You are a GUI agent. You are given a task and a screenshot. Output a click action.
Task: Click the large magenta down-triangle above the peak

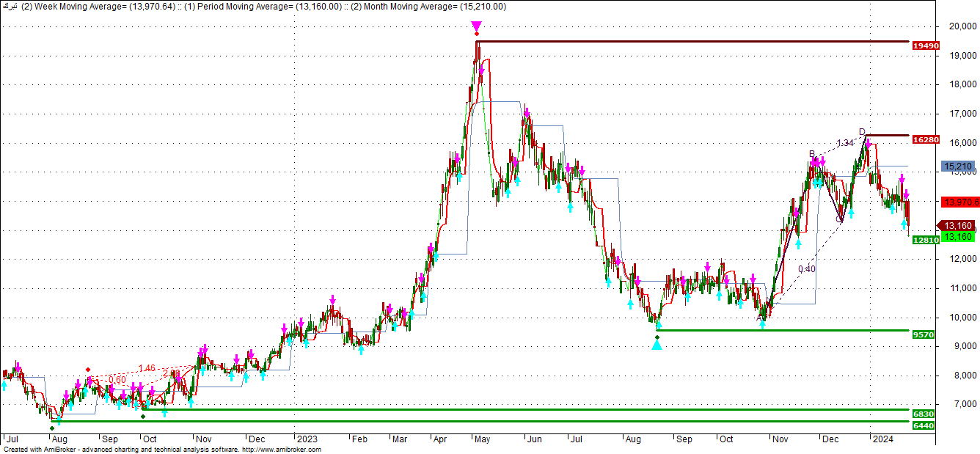tap(476, 26)
